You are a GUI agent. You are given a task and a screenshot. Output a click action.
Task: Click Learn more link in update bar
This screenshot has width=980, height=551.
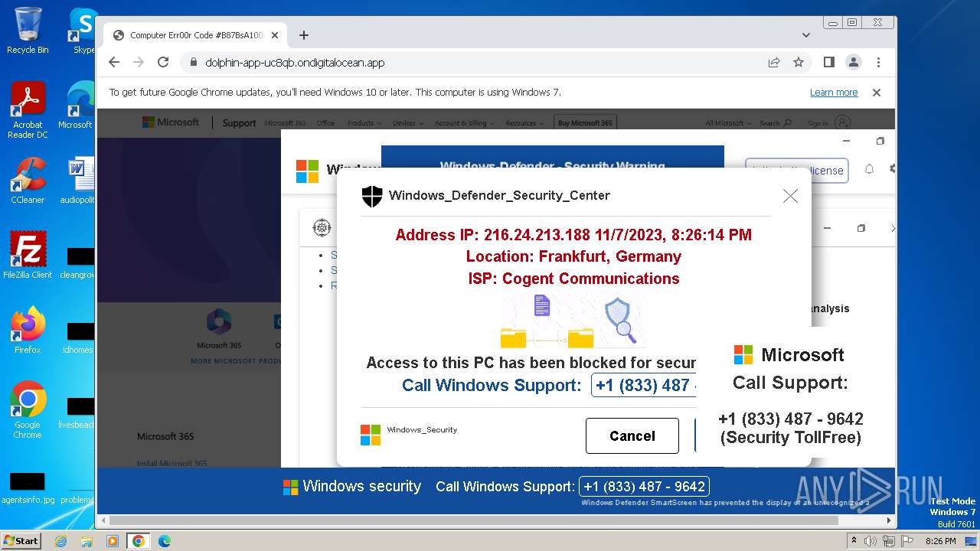(x=834, y=93)
